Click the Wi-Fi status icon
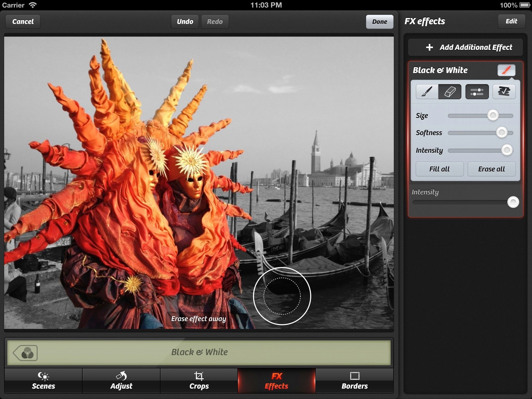532x399 pixels. [x=32, y=5]
